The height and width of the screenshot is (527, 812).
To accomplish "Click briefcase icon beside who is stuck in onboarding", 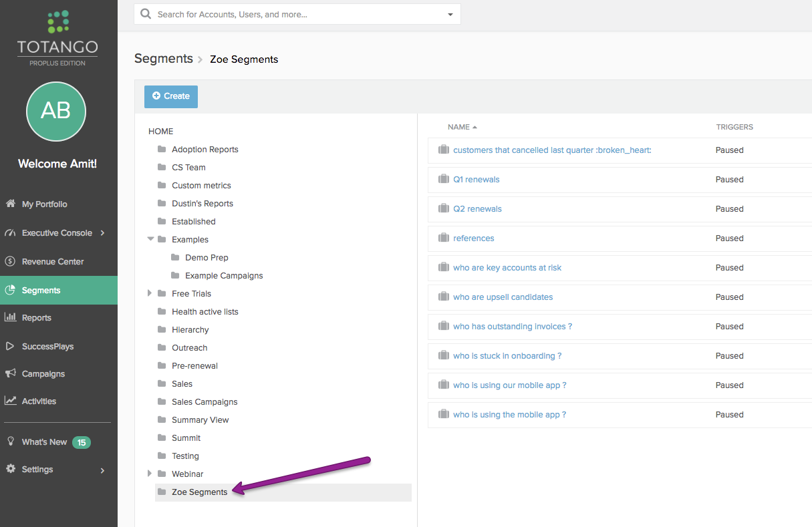I will click(x=444, y=355).
